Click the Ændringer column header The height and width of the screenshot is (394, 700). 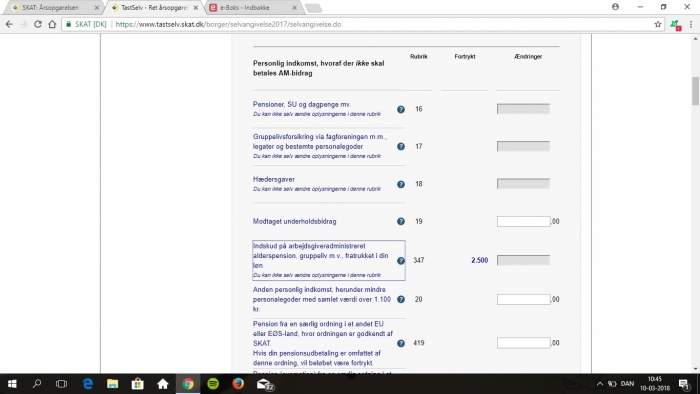click(x=528, y=57)
